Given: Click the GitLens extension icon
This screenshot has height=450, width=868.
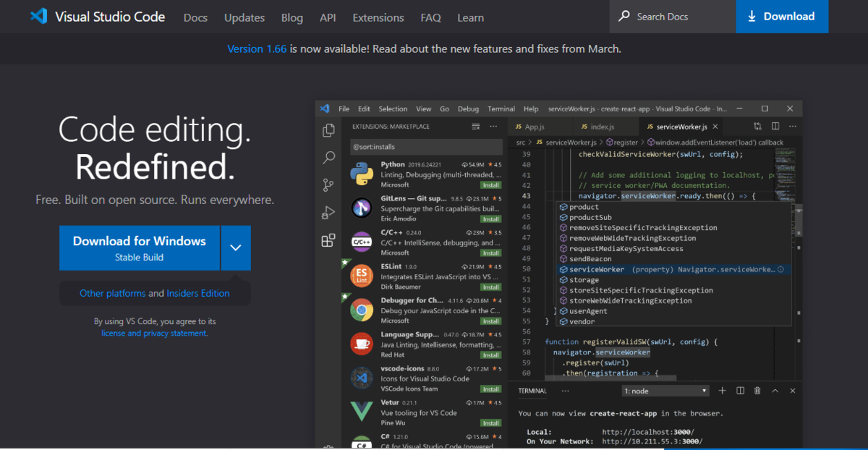Looking at the screenshot, I should [361, 208].
